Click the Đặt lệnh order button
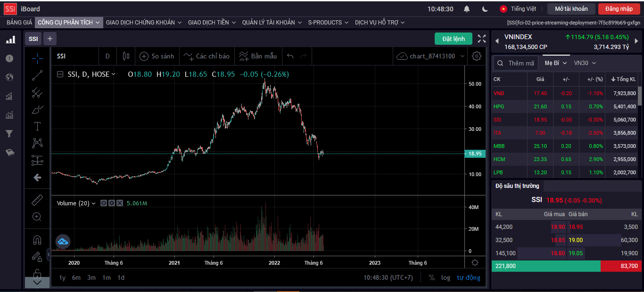This screenshot has width=644, height=292. click(454, 39)
